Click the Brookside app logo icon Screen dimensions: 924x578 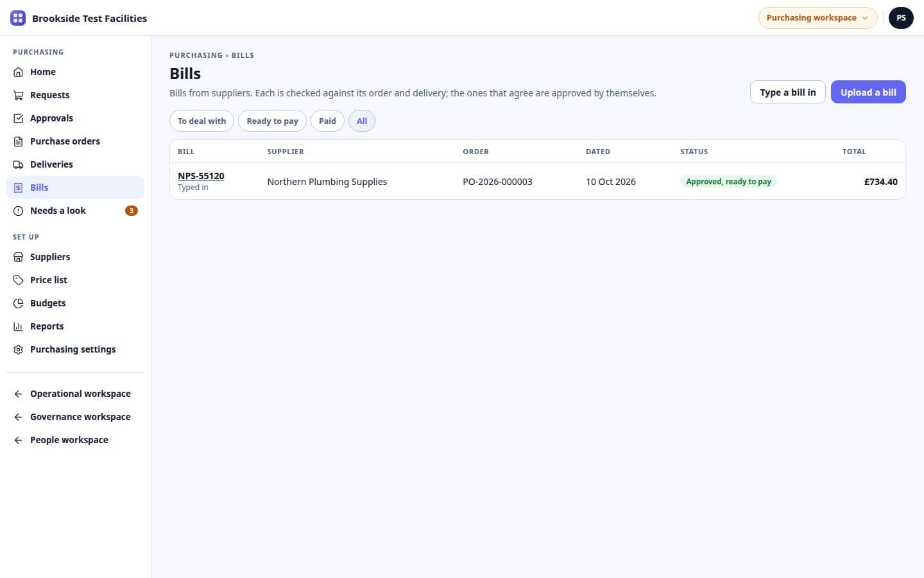point(18,18)
